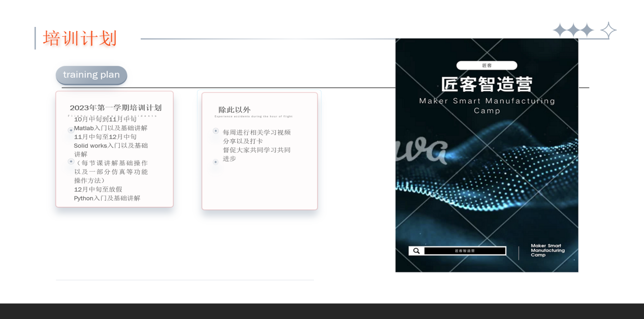Click the first solid star decoration

[x=560, y=30]
